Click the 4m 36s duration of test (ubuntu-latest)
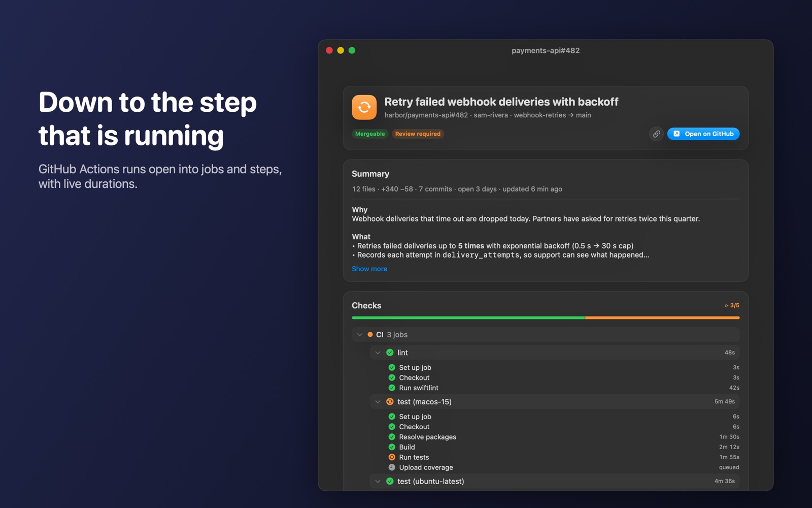The height and width of the screenshot is (508, 812). click(x=725, y=481)
